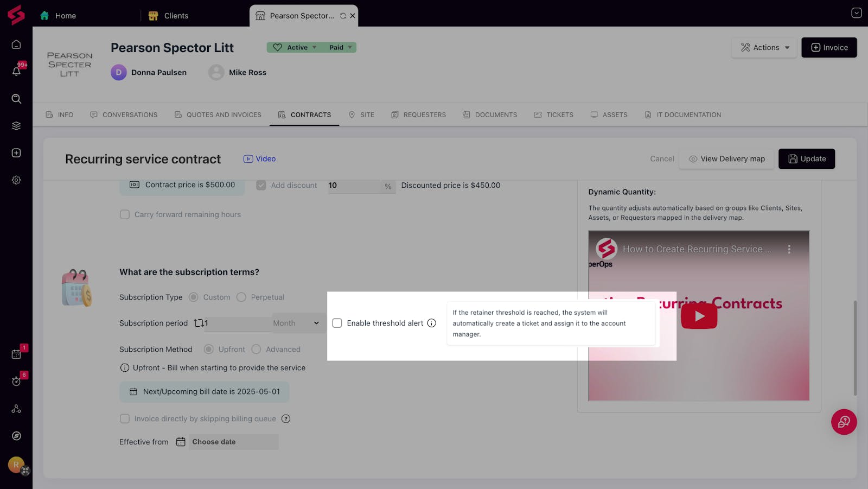Open the sidebar home dashboard icon
868x489 pixels.
pos(16,45)
